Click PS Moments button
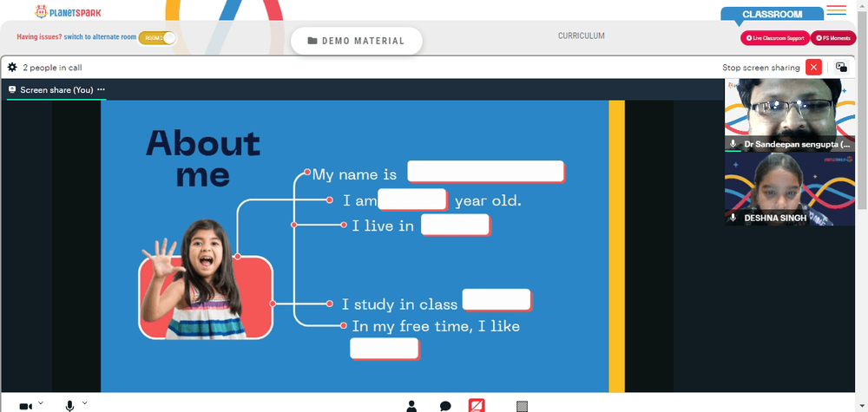 click(833, 38)
